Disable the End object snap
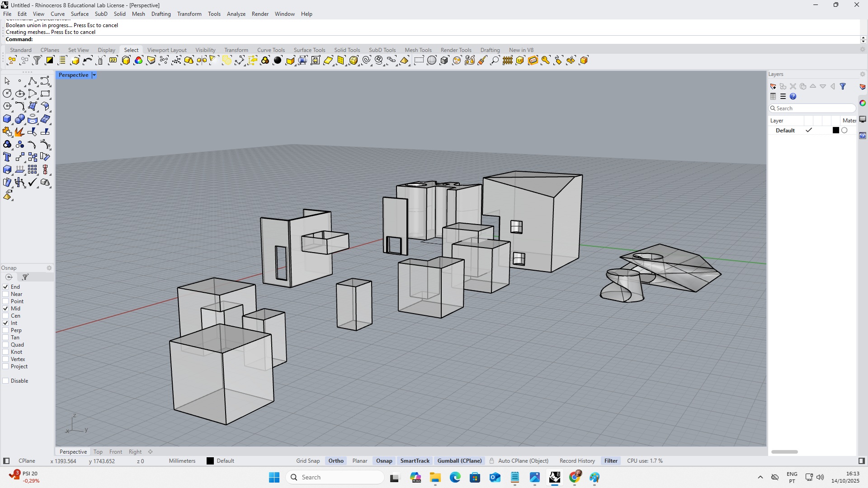 (6, 286)
